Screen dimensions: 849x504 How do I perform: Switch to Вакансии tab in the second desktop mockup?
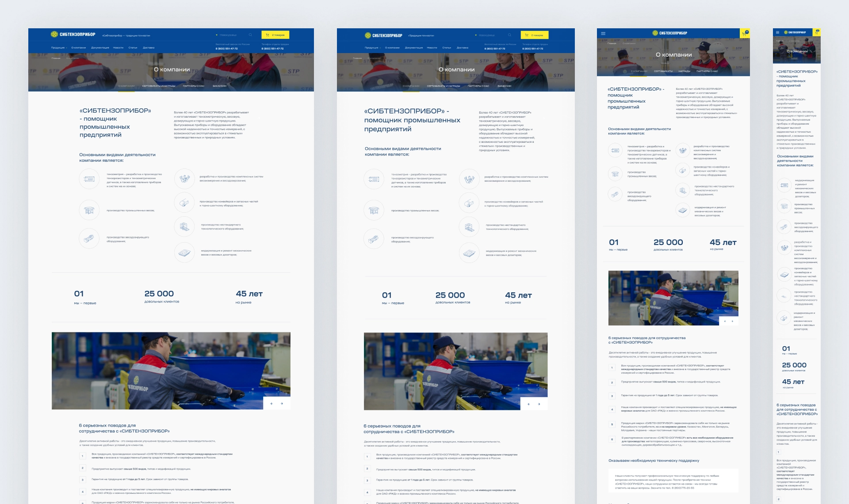[x=504, y=86]
